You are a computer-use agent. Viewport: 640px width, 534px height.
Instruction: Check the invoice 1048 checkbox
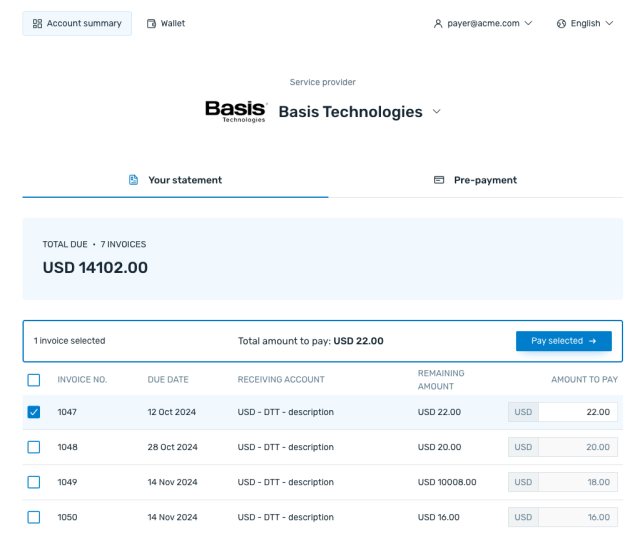34,447
